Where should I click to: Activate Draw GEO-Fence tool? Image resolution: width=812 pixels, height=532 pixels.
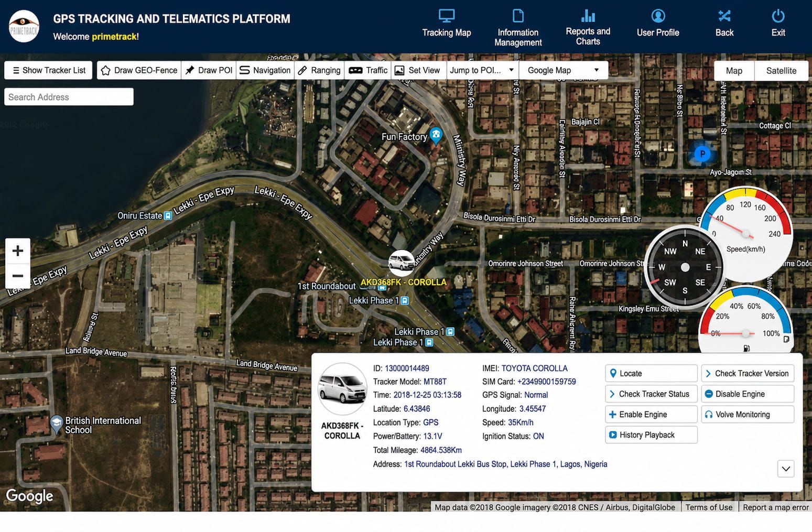(139, 70)
